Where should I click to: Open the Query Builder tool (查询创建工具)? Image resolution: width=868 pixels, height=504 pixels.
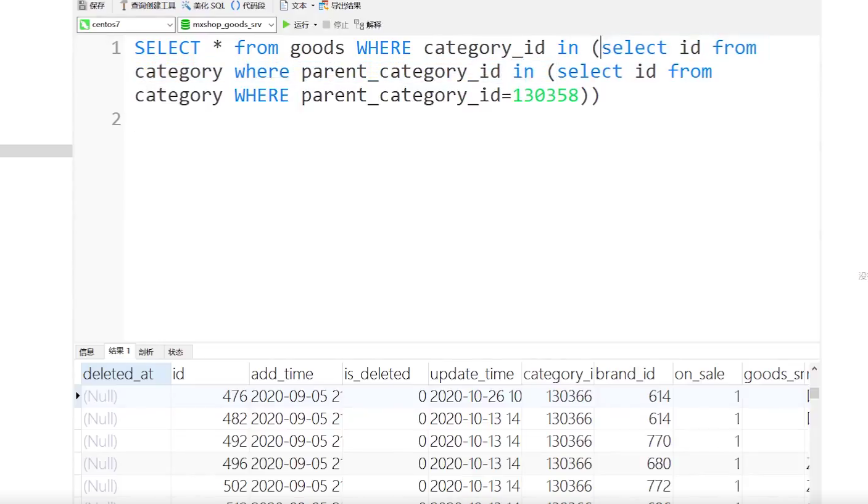point(123,6)
